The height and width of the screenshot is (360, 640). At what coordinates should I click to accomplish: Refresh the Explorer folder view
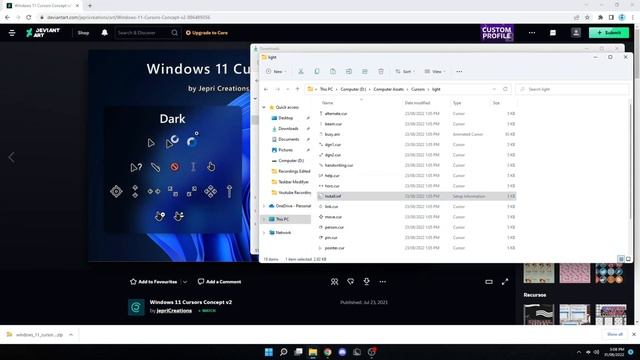(x=505, y=89)
